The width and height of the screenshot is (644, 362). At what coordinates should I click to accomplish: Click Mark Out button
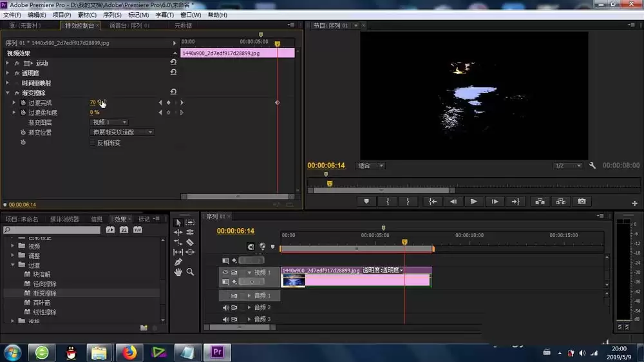point(408,202)
